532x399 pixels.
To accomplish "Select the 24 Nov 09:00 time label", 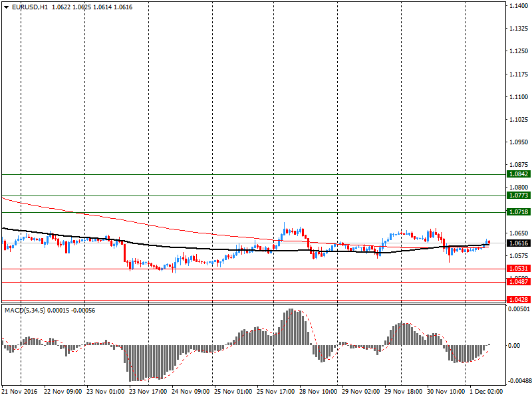I will (x=190, y=392).
